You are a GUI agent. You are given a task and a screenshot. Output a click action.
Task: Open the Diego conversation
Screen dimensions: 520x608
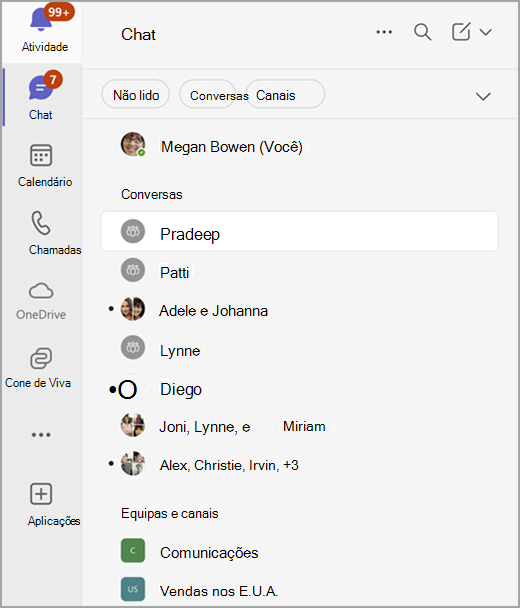[299, 389]
